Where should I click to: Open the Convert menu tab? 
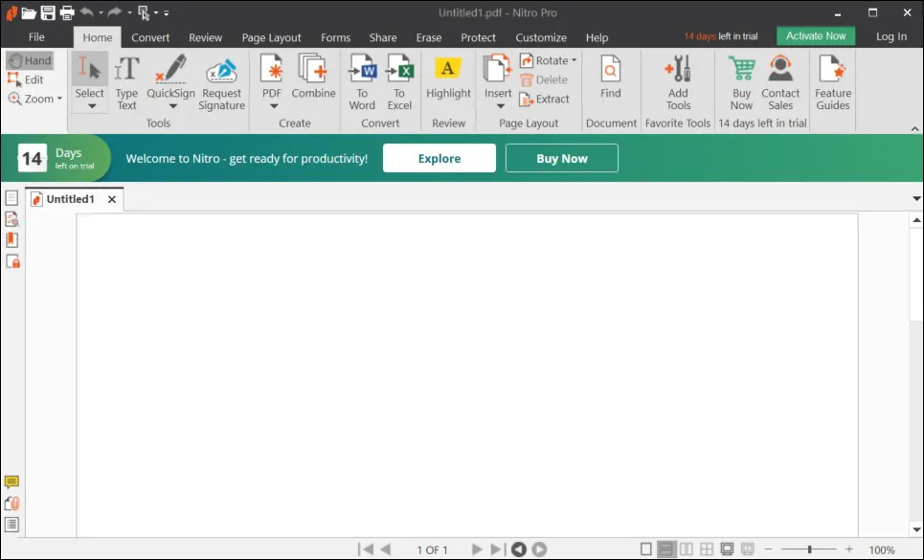pos(150,37)
